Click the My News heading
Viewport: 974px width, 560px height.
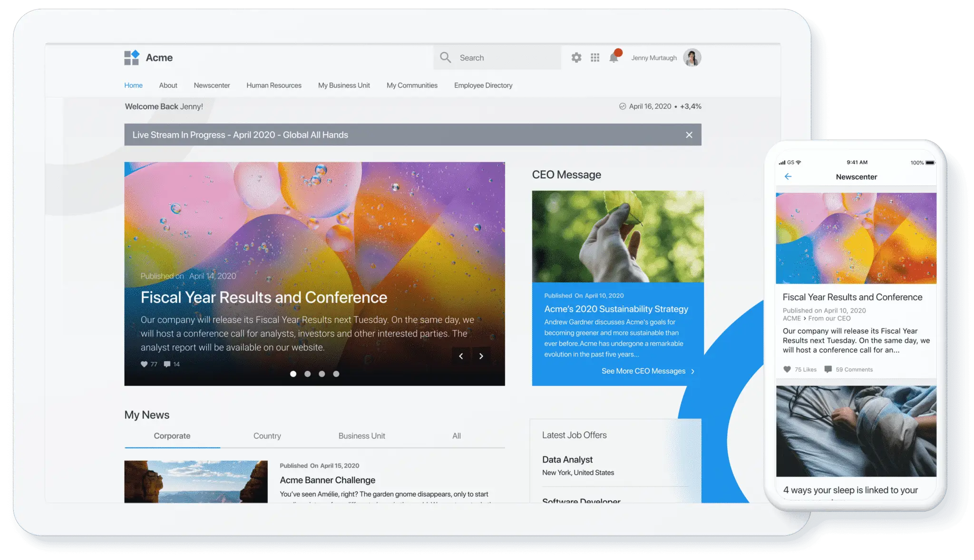point(147,415)
